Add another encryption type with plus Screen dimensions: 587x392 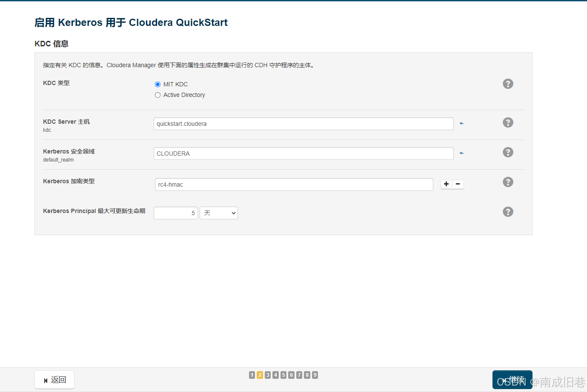coord(446,184)
